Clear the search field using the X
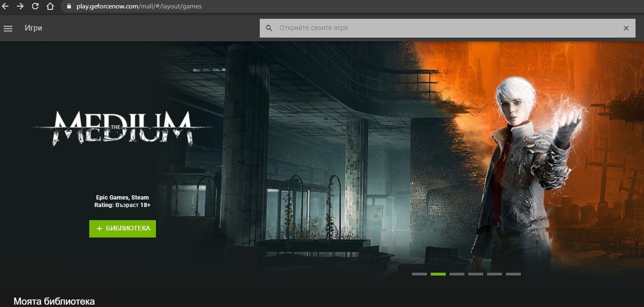Viewport: 644px width, 307px height. (626, 28)
